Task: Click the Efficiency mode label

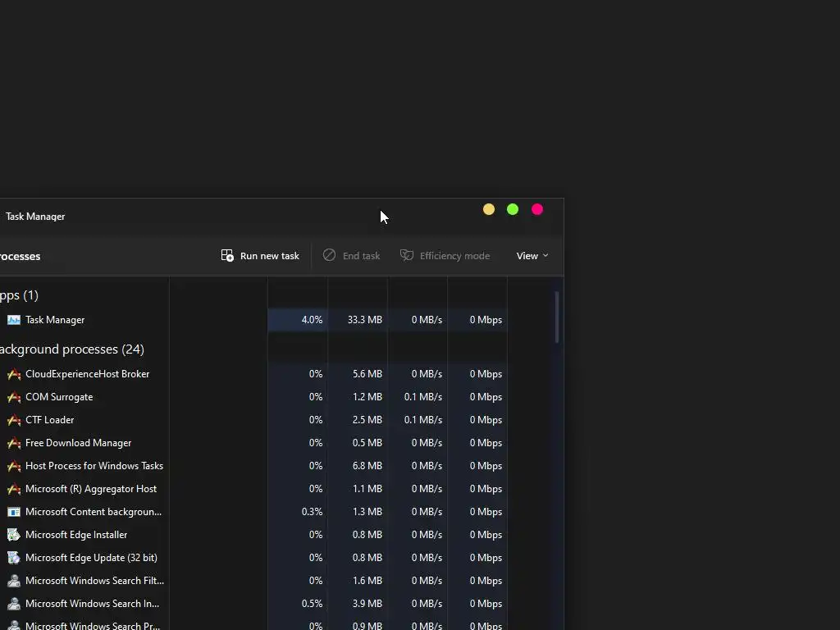Action: (454, 256)
